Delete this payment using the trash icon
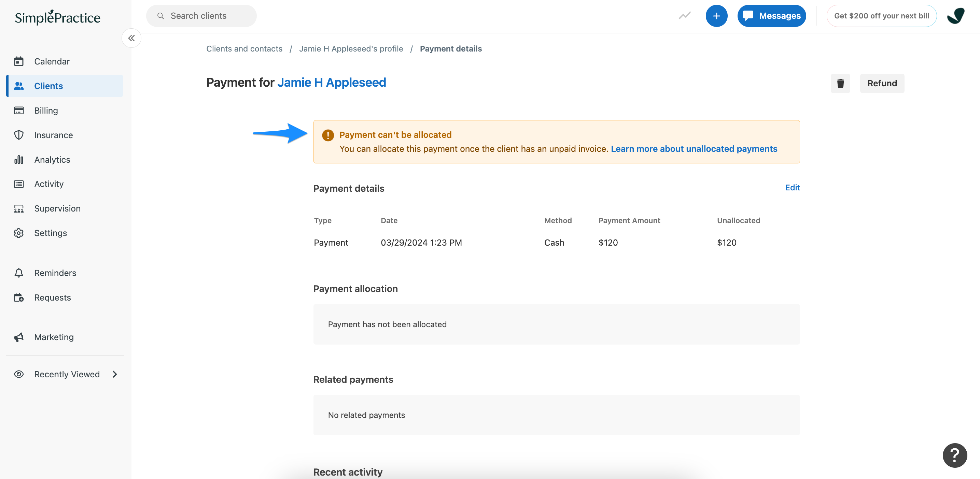The height and width of the screenshot is (479, 980). coord(840,83)
